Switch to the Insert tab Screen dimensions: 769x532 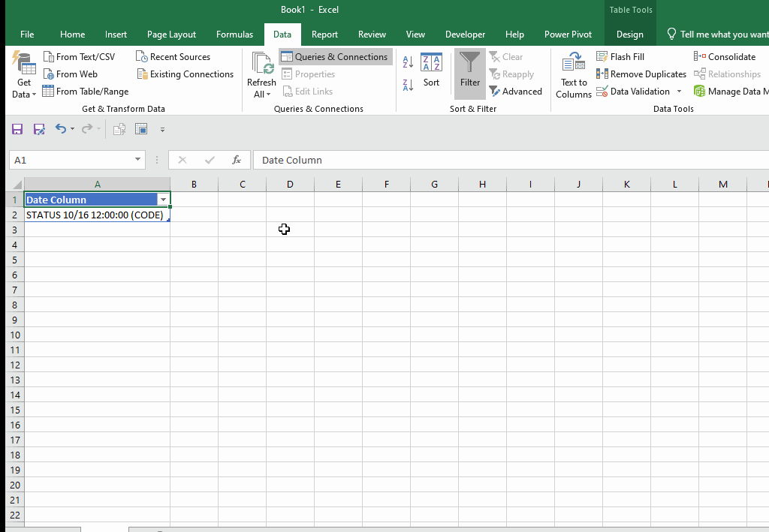[x=116, y=35]
